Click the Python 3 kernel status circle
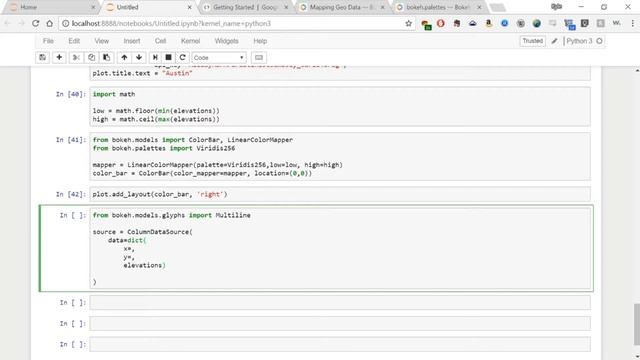 coord(599,41)
